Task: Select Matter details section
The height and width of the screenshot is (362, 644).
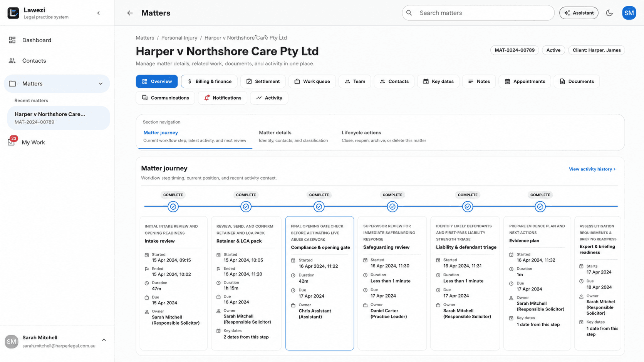Action: pos(293,136)
